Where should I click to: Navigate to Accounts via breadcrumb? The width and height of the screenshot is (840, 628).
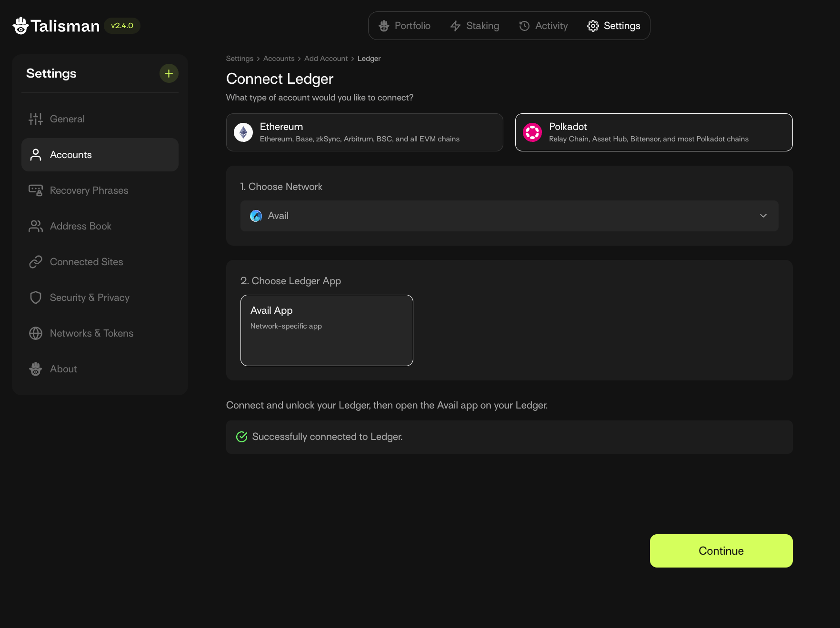(279, 59)
